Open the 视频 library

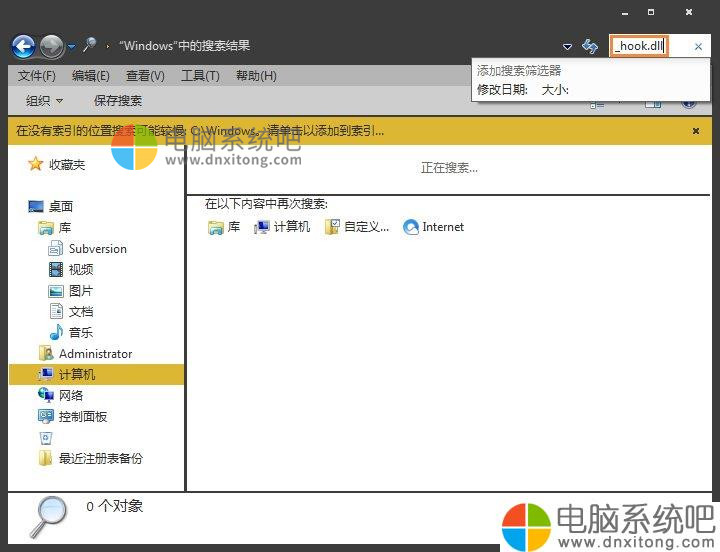pyautogui.click(x=71, y=270)
